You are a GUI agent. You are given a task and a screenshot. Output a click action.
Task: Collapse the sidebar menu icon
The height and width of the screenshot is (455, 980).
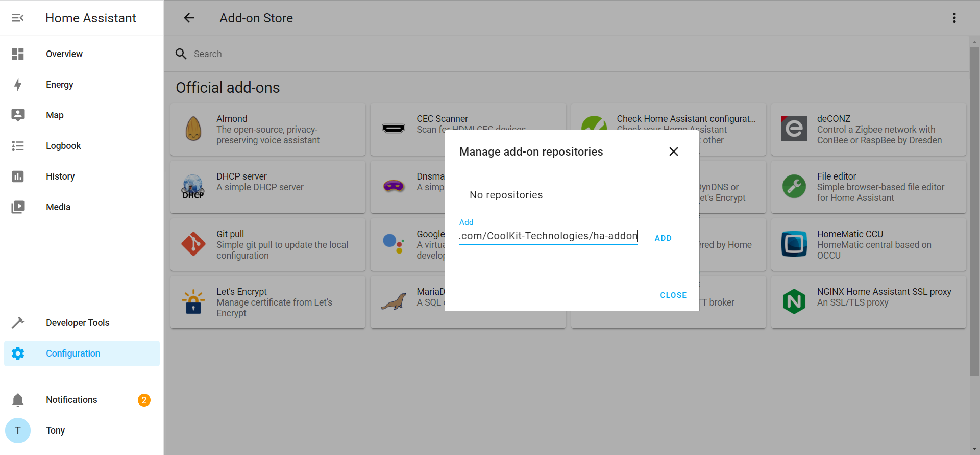tap(18, 18)
